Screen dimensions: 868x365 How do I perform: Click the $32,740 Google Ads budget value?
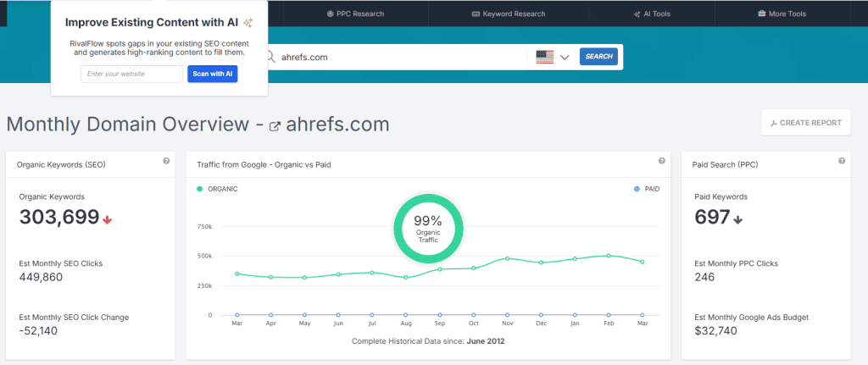click(715, 331)
